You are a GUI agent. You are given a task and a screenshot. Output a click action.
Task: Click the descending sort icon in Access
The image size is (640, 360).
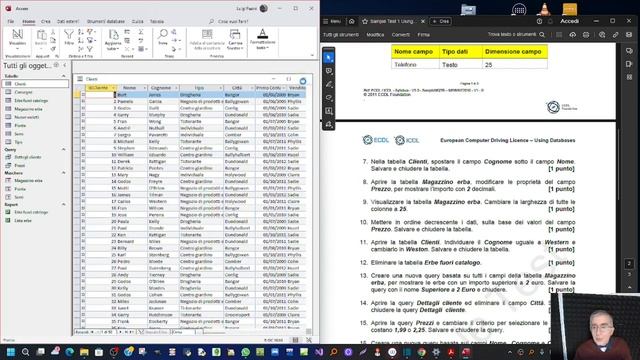[x=80, y=40]
